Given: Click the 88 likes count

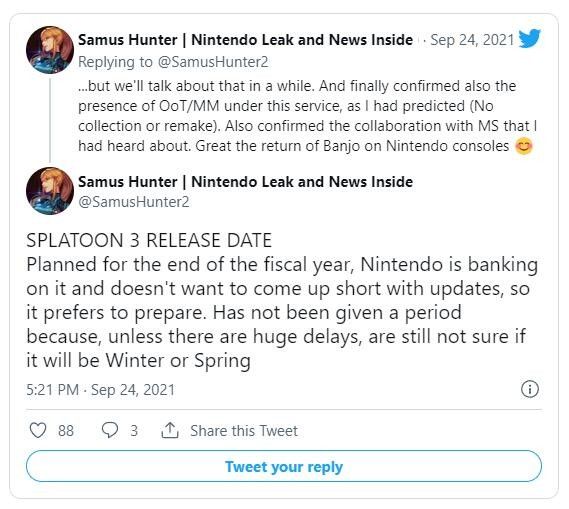Looking at the screenshot, I should point(66,431).
